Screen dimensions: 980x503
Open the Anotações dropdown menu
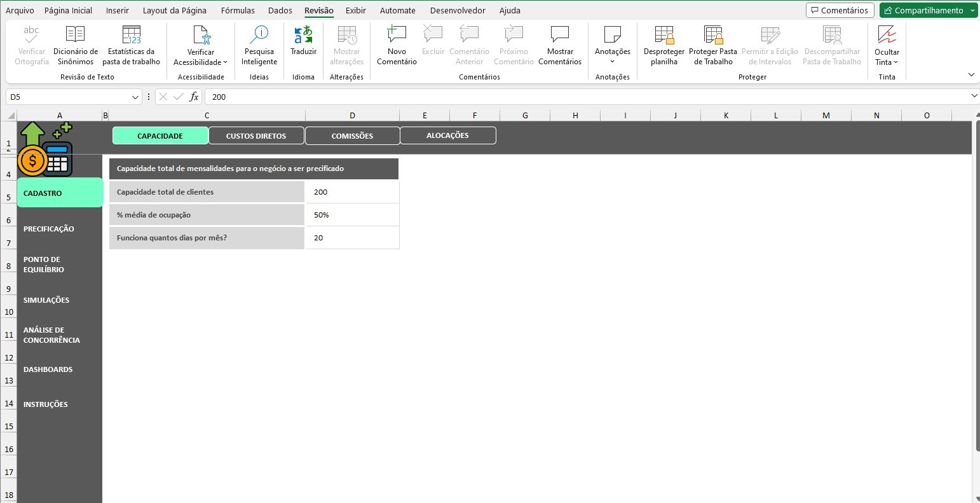[x=612, y=61]
